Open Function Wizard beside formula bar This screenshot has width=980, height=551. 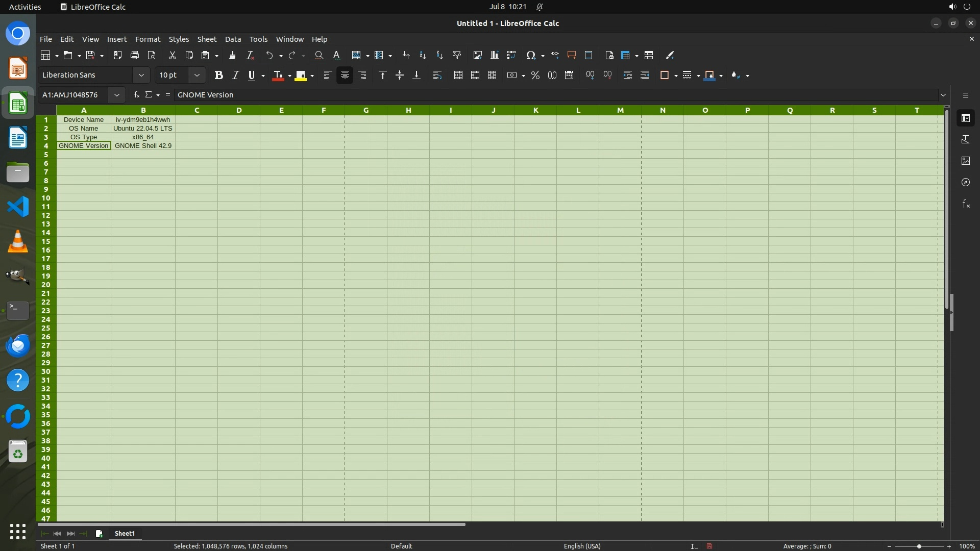tap(136, 95)
